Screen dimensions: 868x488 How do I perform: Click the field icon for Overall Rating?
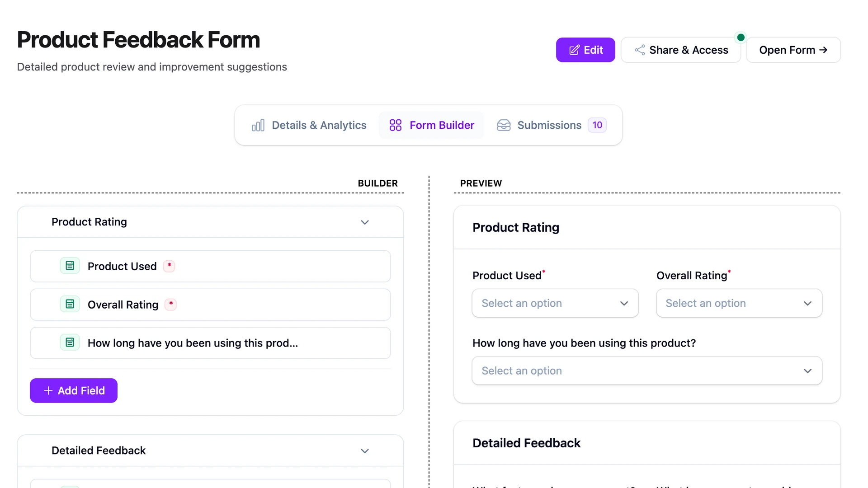(70, 304)
